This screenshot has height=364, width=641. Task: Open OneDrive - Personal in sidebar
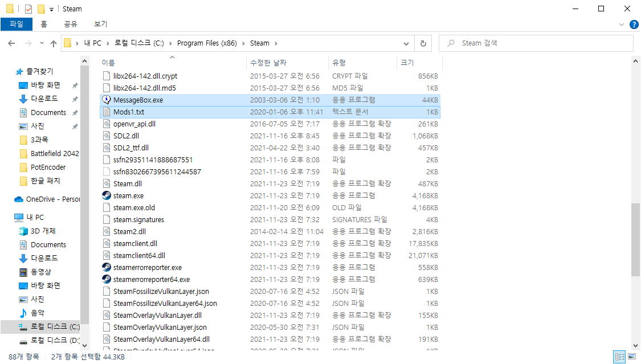tap(53, 199)
